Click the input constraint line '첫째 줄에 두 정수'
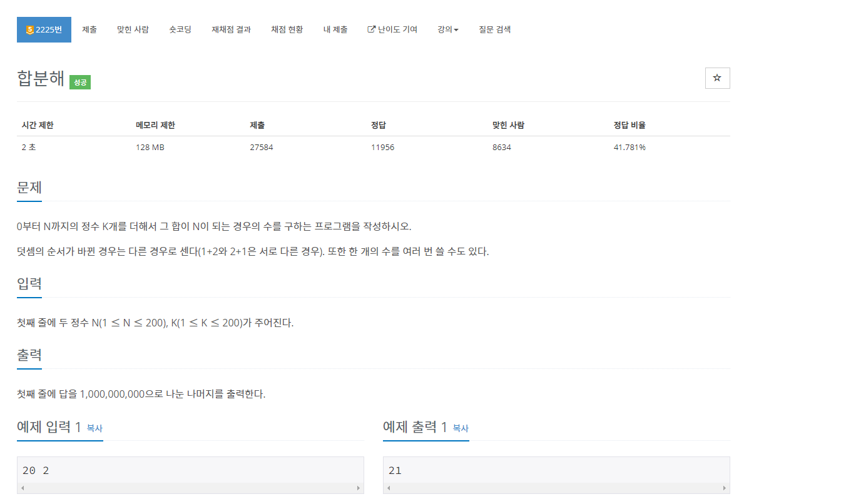The height and width of the screenshot is (504, 841). pos(155,323)
